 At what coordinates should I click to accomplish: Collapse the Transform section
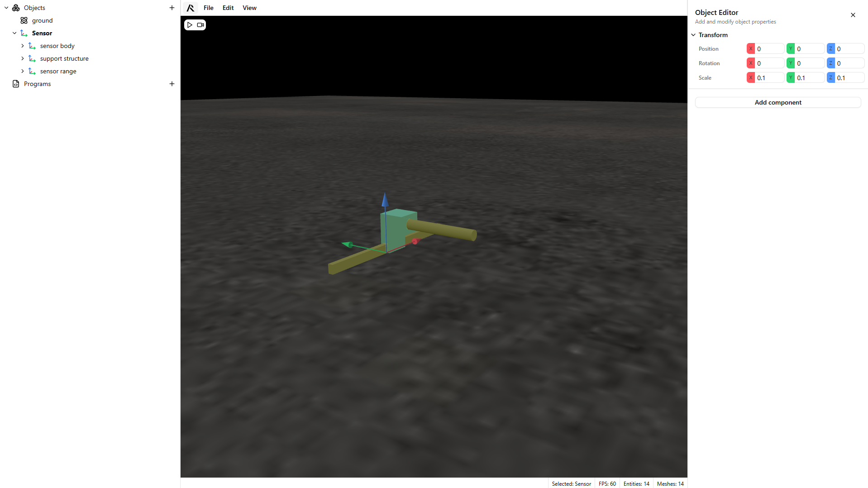[693, 35]
